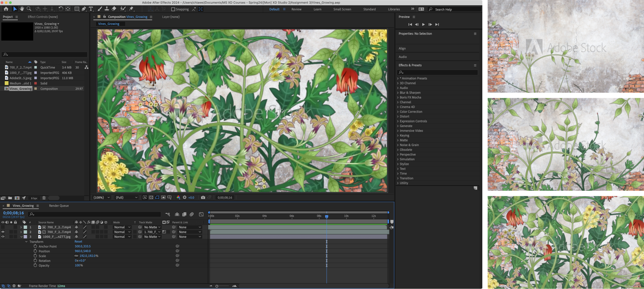Click the Fast Previews icon in viewer

pos(145,197)
